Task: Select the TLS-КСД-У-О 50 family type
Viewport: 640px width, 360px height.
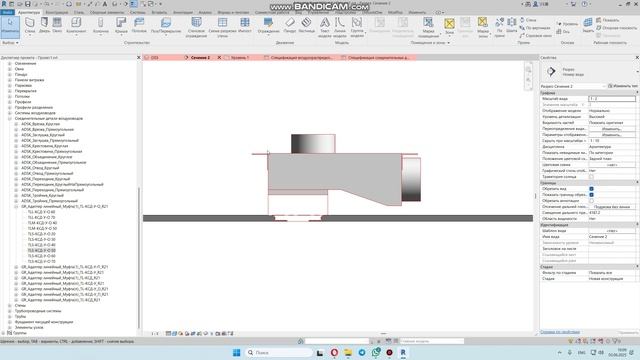Action: tap(42, 251)
